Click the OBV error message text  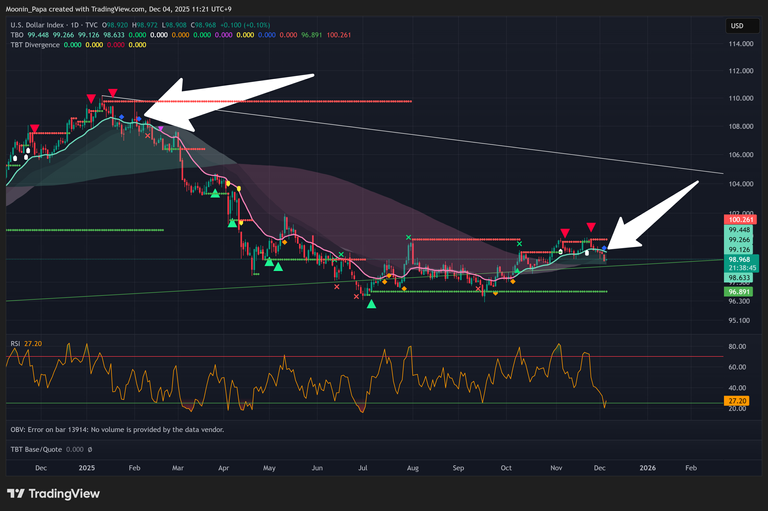coord(115,429)
